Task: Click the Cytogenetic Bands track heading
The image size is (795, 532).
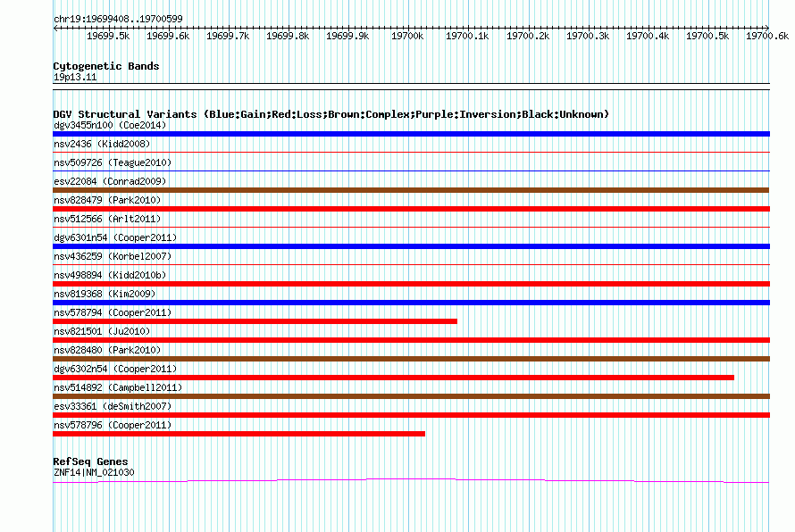Action: [106, 66]
